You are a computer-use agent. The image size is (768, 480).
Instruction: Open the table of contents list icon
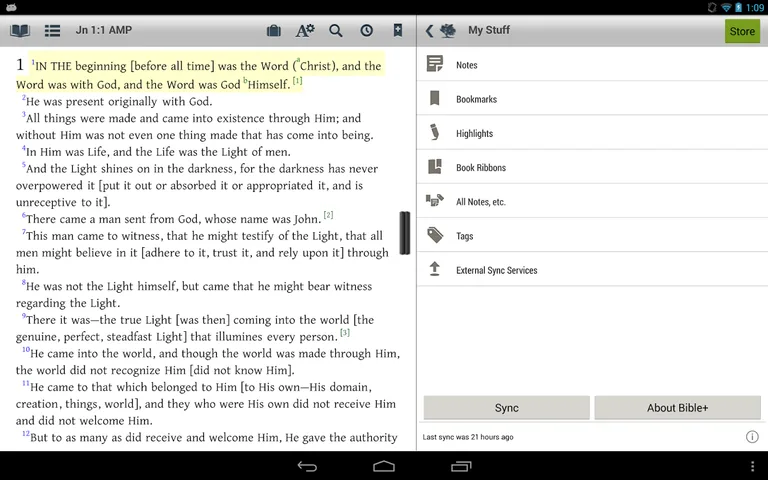point(52,31)
